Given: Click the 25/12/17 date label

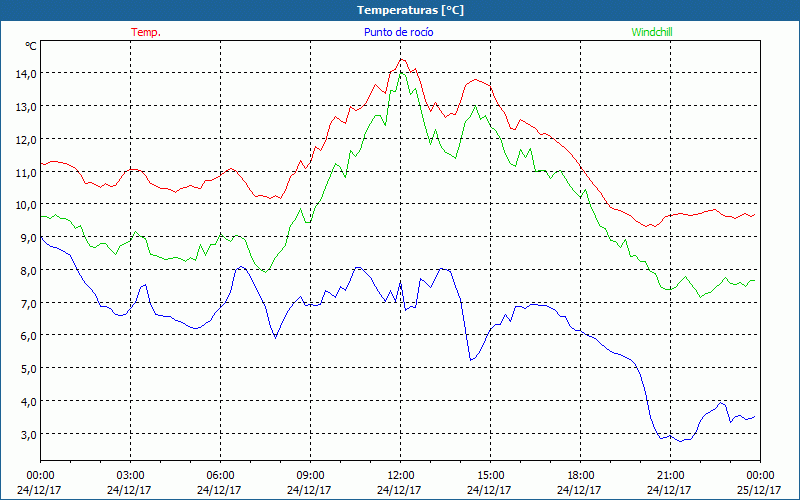Looking at the screenshot, I should click(759, 490).
